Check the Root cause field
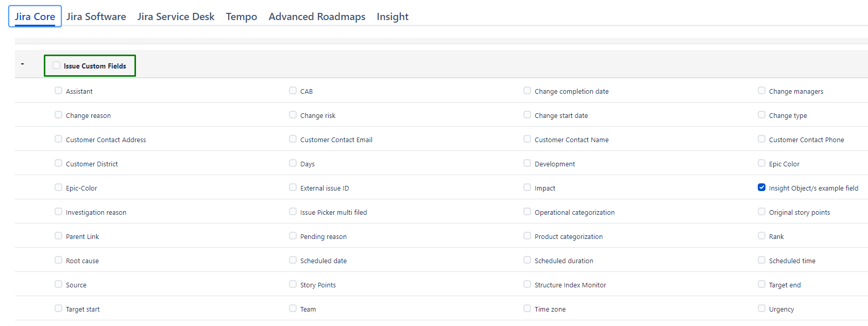The image size is (868, 326). pyautogui.click(x=59, y=260)
